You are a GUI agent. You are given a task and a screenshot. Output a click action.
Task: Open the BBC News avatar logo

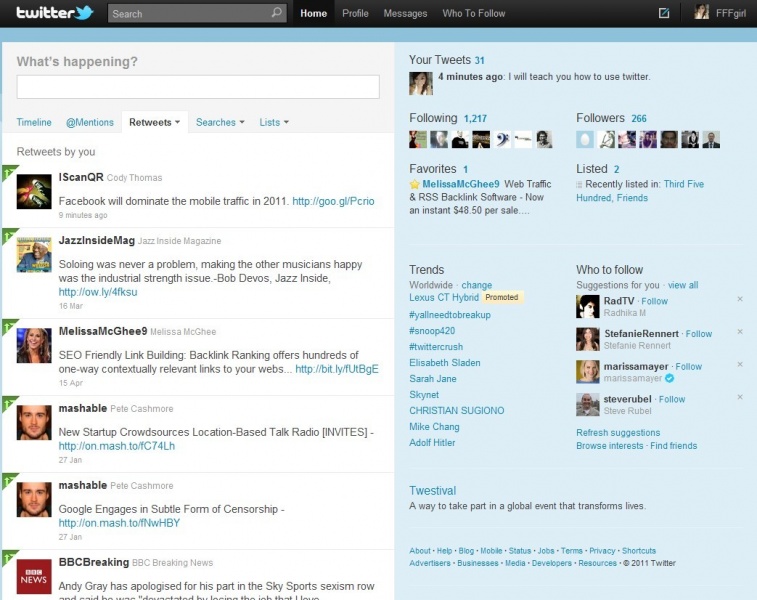click(x=34, y=577)
